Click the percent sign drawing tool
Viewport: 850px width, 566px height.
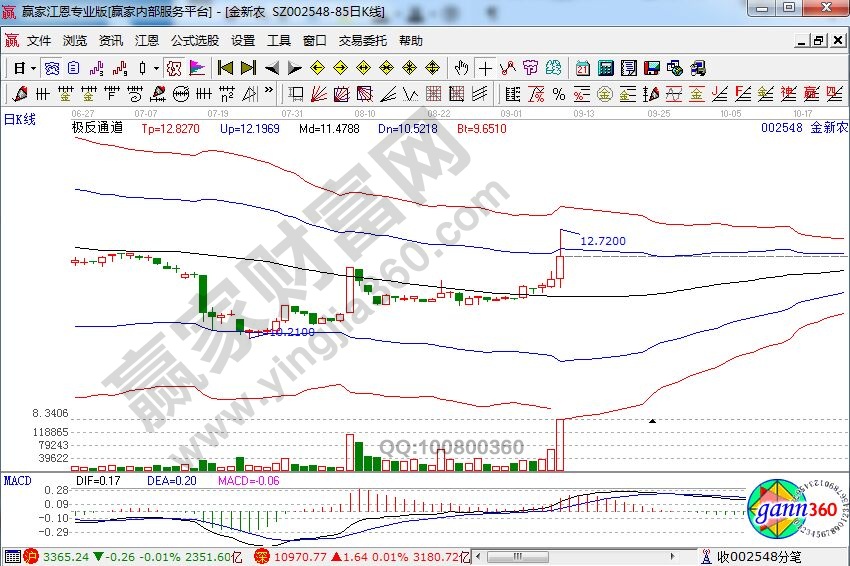[559, 94]
